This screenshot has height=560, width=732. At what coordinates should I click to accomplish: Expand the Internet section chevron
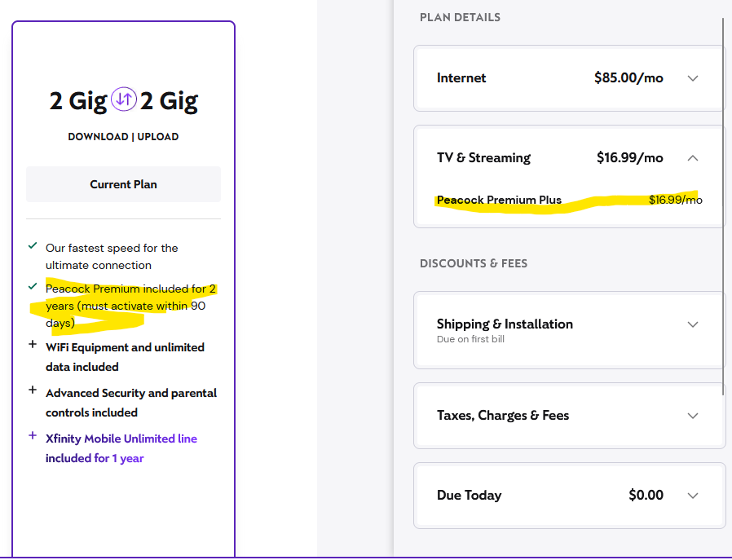click(x=693, y=78)
